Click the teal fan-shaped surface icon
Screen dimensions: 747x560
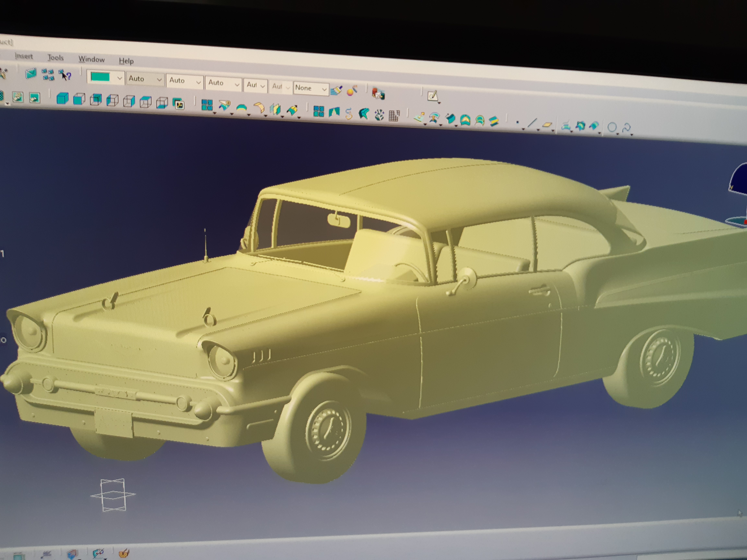click(x=364, y=114)
